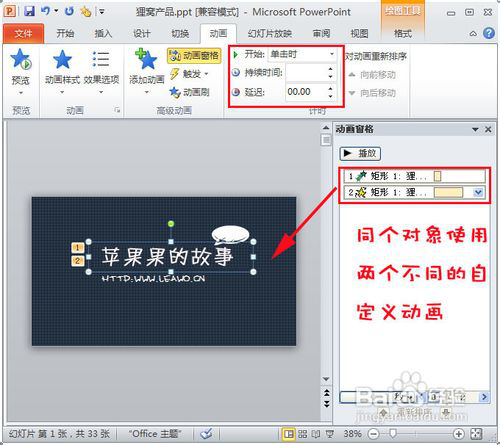The image size is (500, 445).
Task: Select the Animation Painter (动画刷) tool
Action: pos(189,92)
